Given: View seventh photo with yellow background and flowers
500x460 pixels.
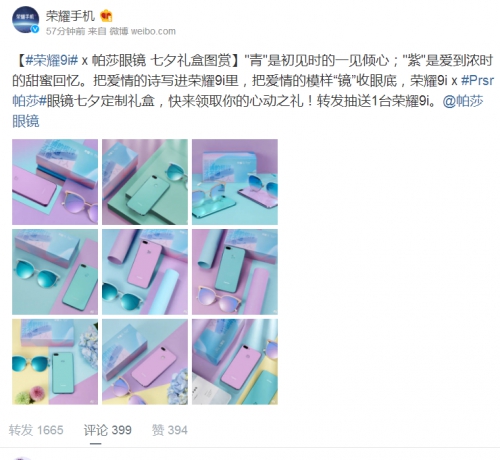Looking at the screenshot, I should pos(55,362).
